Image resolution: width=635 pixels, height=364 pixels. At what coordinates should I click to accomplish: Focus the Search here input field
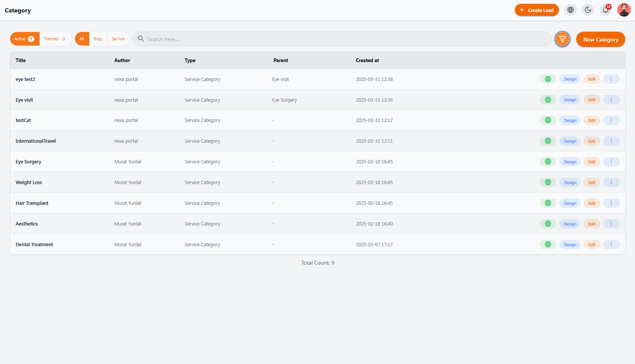pos(342,39)
